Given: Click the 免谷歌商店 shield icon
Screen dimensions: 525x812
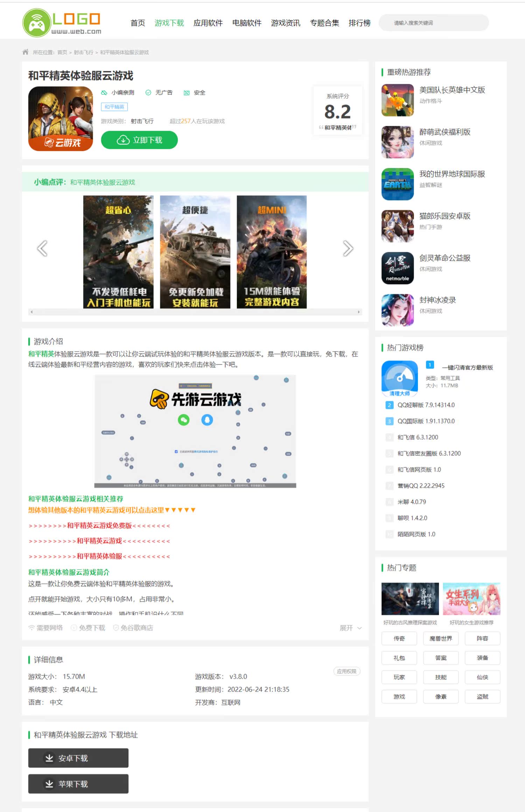Looking at the screenshot, I should click(116, 628).
